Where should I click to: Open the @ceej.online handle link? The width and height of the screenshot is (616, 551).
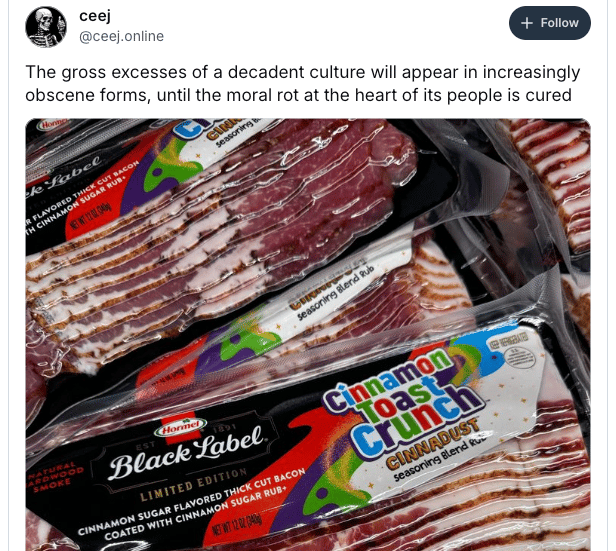(121, 37)
